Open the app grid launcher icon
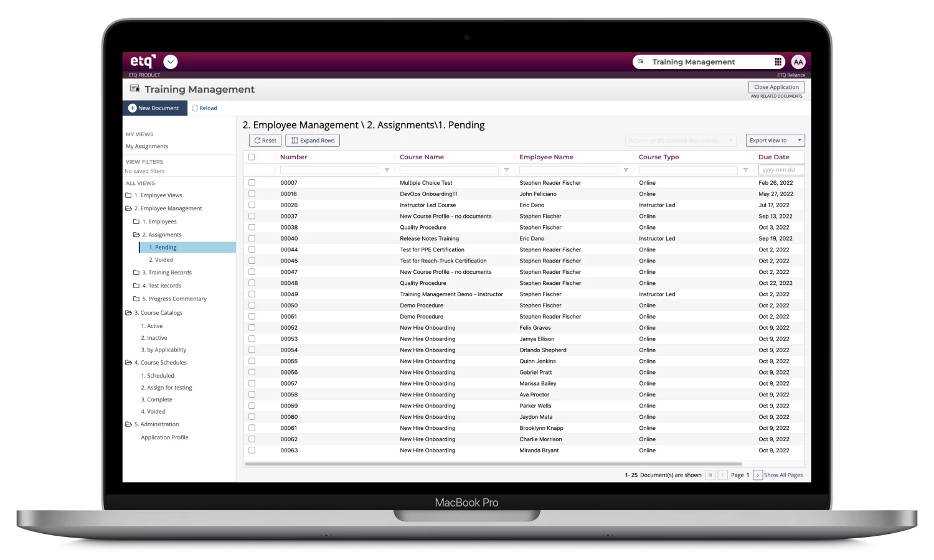The width and height of the screenshot is (934, 560). click(x=778, y=62)
